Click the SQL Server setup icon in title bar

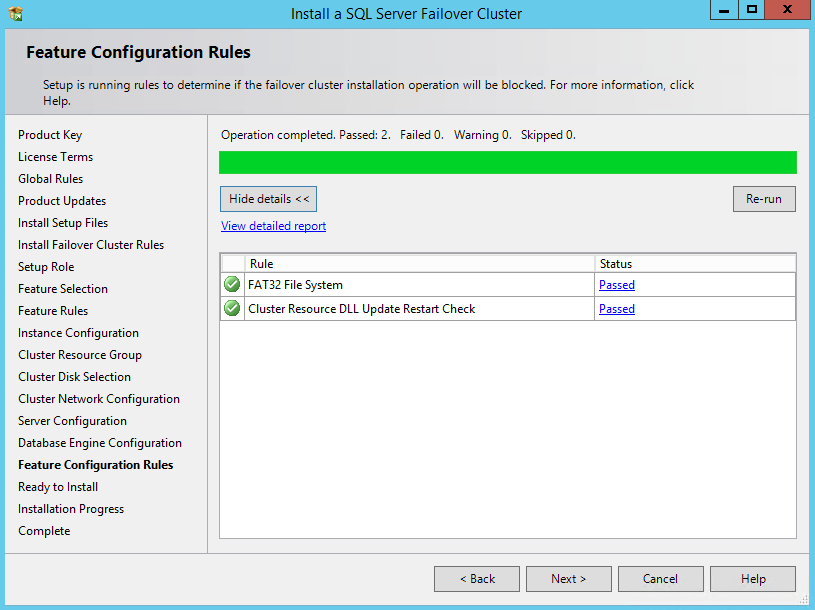tap(14, 14)
